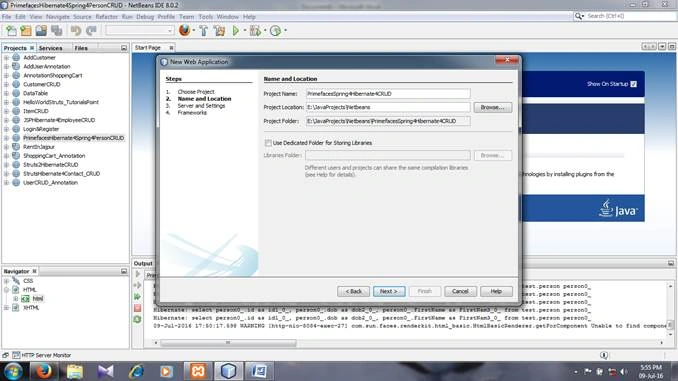The image size is (678, 381).
Task: Expand the LoginRegister project node
Action: pyautogui.click(x=6, y=129)
